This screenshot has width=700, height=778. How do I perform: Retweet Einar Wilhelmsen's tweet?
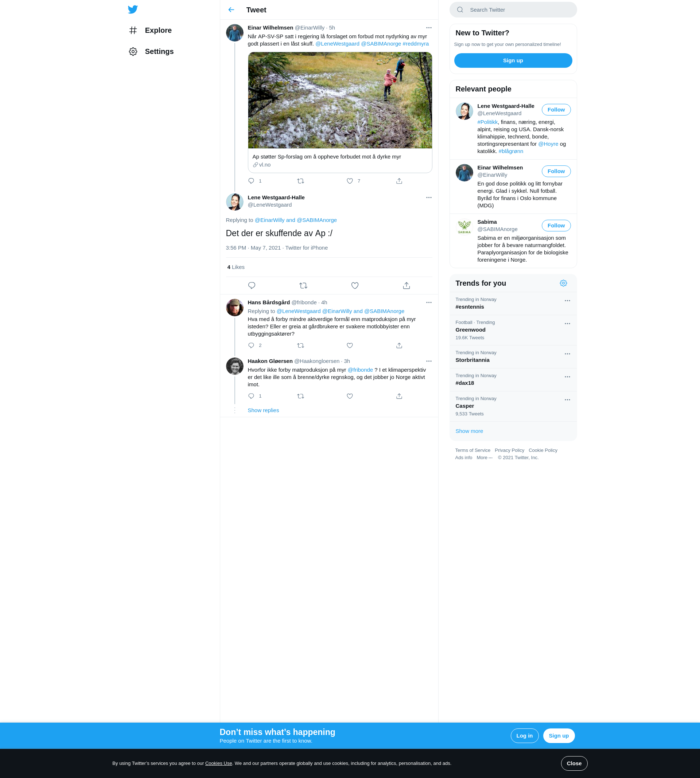coord(301,181)
